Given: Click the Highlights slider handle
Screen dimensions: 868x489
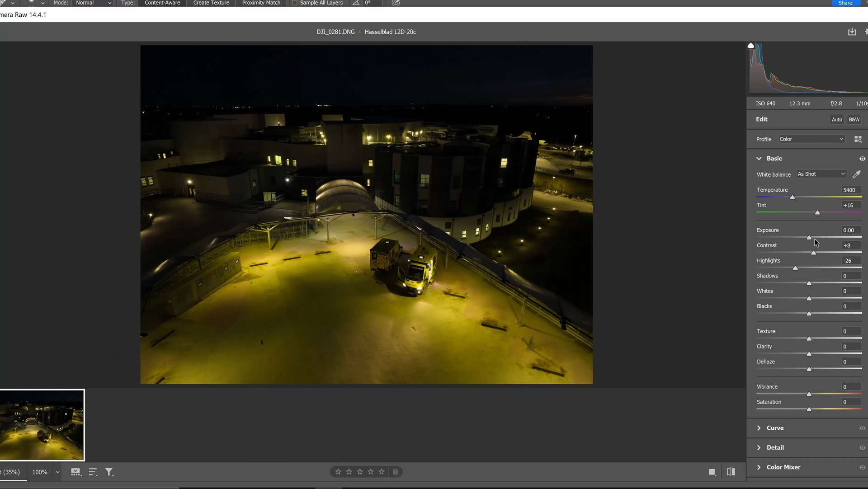Looking at the screenshot, I should 795,268.
